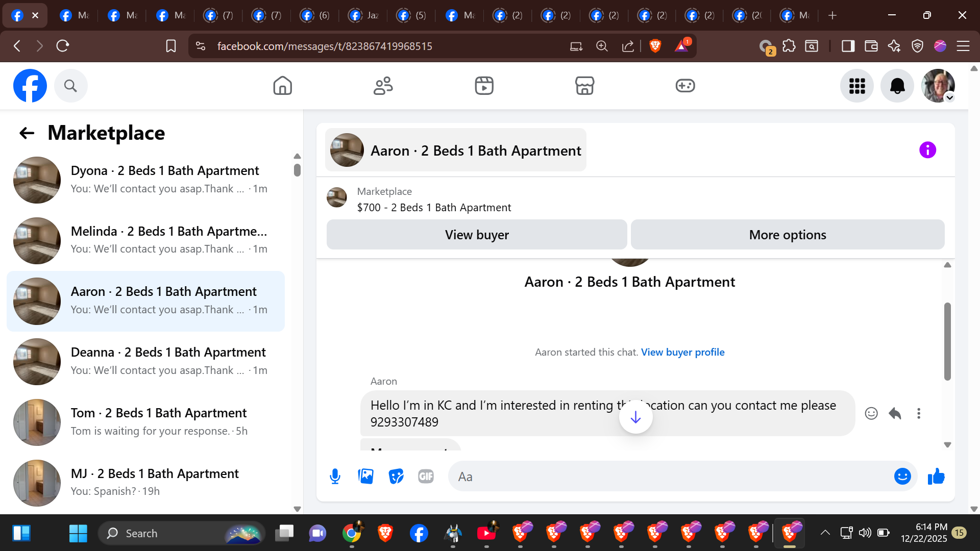Screen dimensions: 980x551
Task: Open emoji picker in message box
Action: 902,477
